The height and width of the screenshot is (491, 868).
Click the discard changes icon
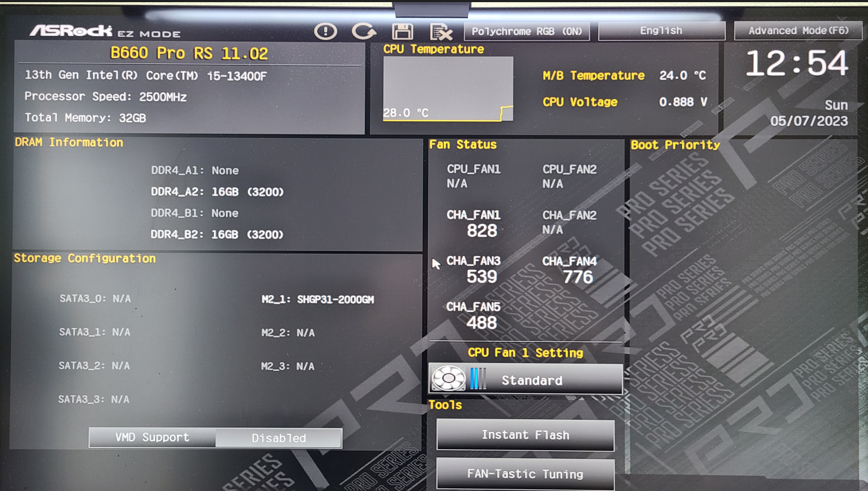tap(441, 32)
